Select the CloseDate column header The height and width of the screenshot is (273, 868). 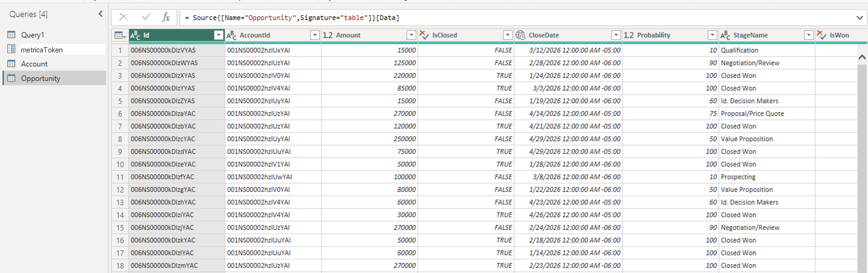[568, 35]
